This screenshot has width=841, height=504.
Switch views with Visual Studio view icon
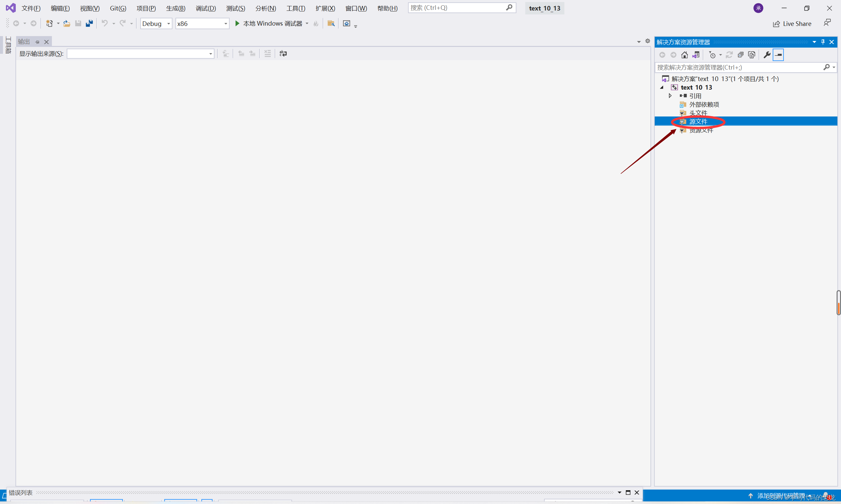click(x=696, y=55)
